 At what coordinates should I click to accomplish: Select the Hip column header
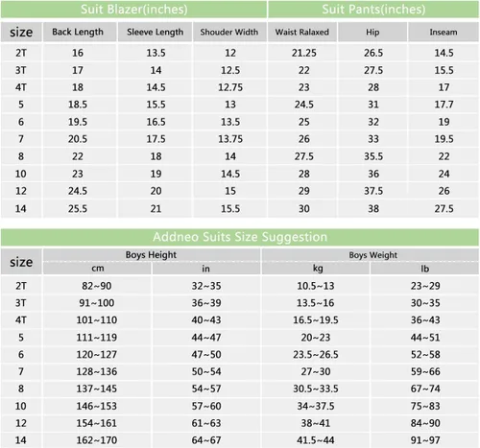[x=372, y=32]
